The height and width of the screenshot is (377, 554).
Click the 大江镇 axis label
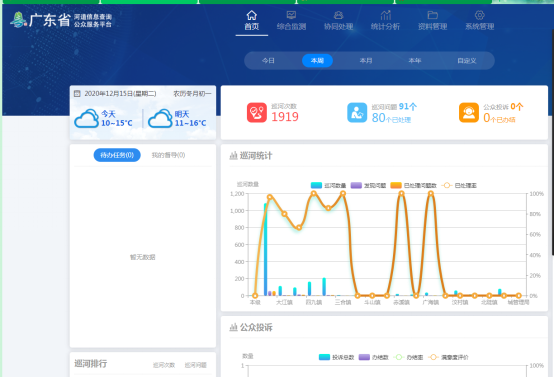click(x=284, y=302)
